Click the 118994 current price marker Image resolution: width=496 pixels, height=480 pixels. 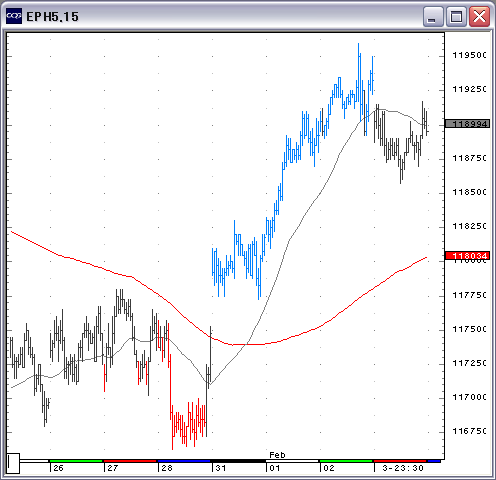click(467, 124)
